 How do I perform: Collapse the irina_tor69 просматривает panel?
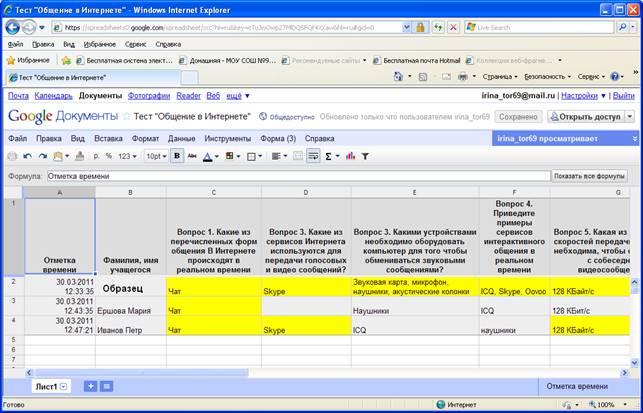[x=634, y=139]
